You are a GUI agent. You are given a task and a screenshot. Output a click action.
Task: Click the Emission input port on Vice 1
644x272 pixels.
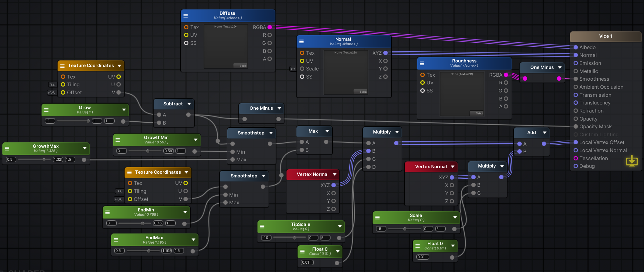coord(576,63)
